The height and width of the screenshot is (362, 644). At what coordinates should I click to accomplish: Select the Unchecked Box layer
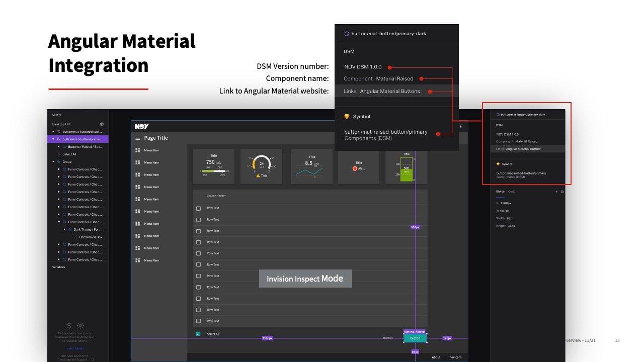tap(91, 237)
